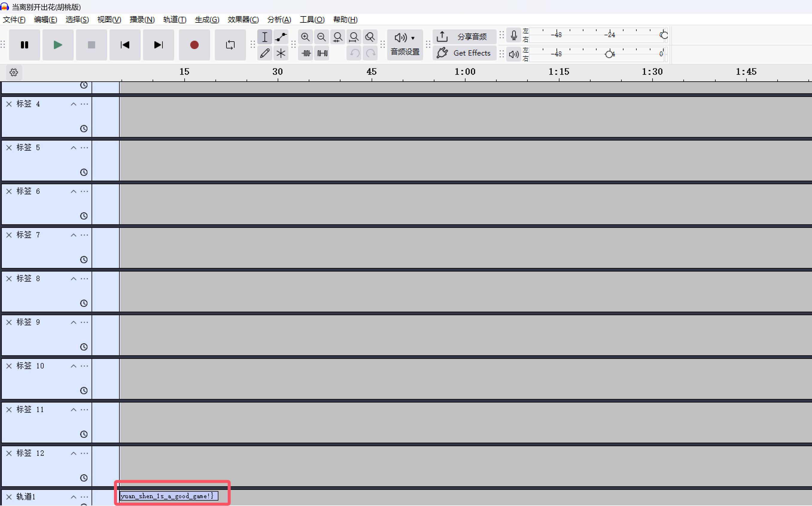812x506 pixels.
Task: Click the Zoom Out magnifier
Action: point(321,37)
